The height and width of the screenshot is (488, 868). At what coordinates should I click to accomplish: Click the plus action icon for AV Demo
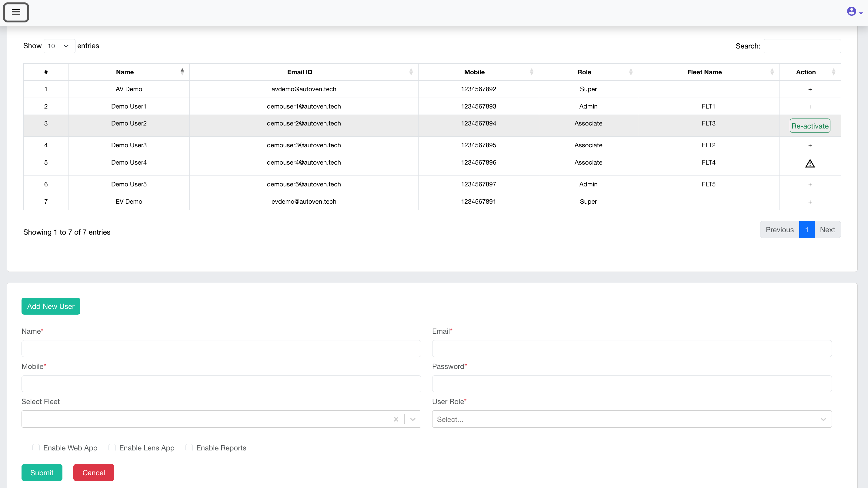810,89
